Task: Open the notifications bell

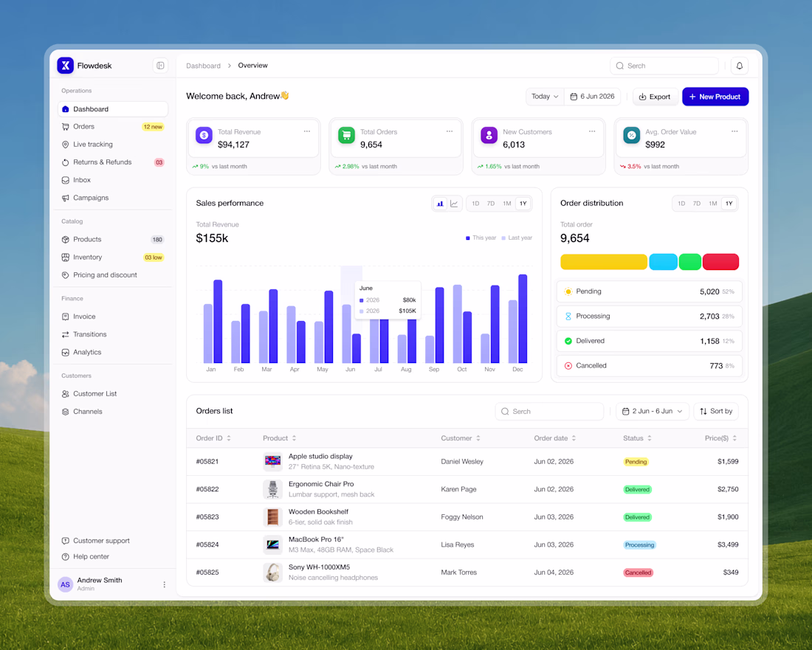Action: tap(740, 66)
